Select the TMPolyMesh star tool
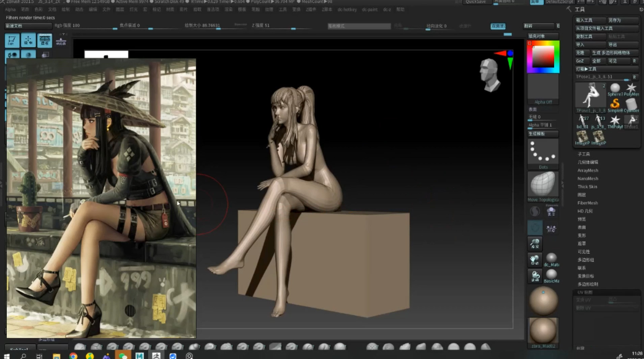Viewport: 644px width, 359px height. [x=615, y=122]
